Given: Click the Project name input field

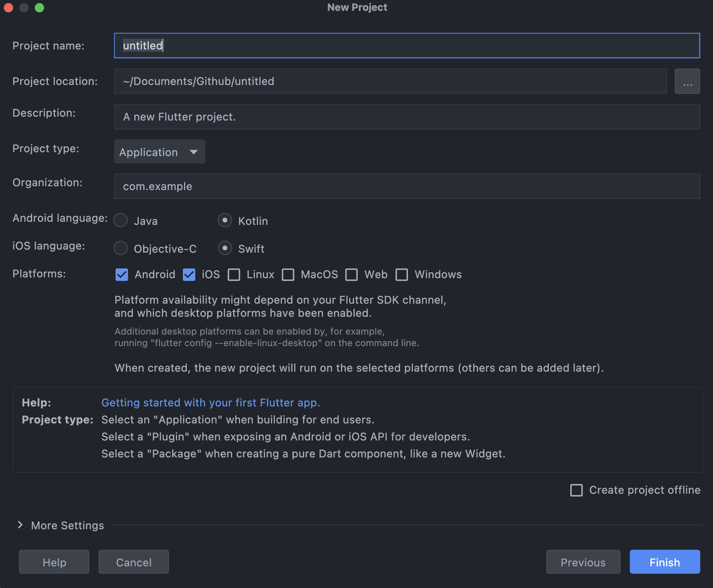Looking at the screenshot, I should 407,46.
